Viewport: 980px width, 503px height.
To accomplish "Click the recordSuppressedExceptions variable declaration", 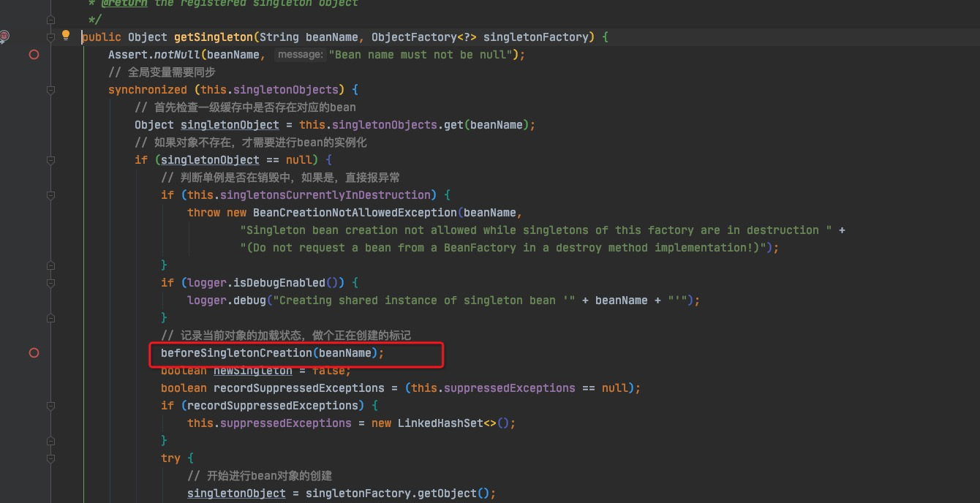I will [x=299, y=388].
